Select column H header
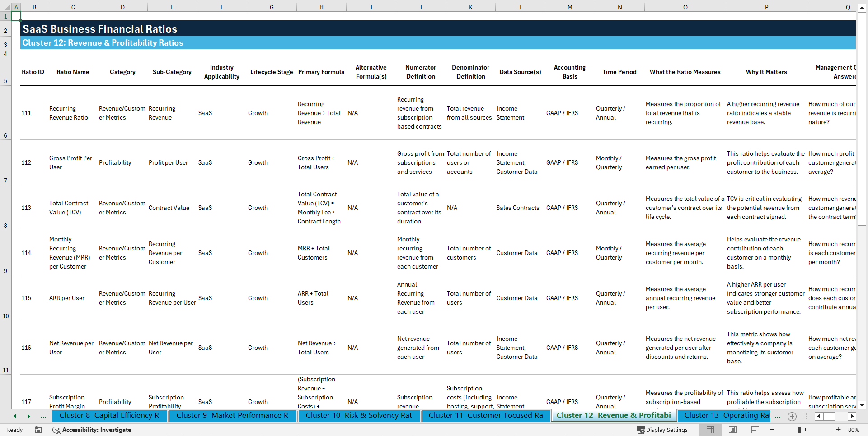This screenshot has width=868, height=436. point(321,7)
